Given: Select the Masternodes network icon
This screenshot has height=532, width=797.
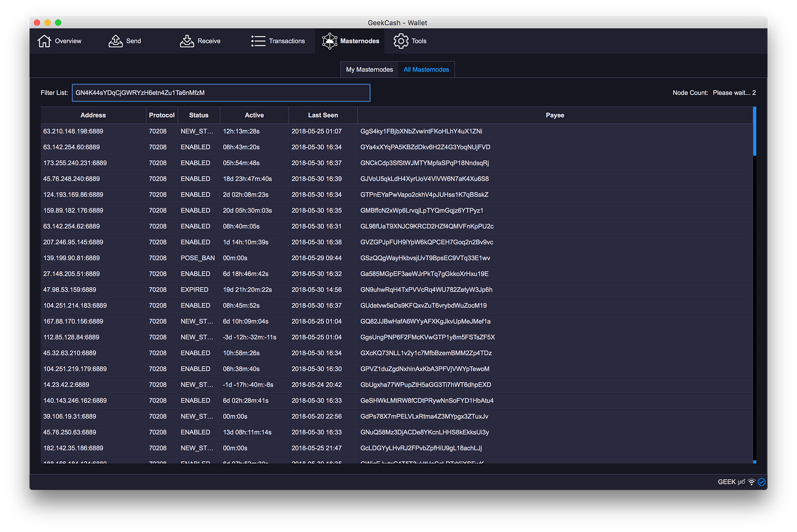Looking at the screenshot, I should [330, 41].
